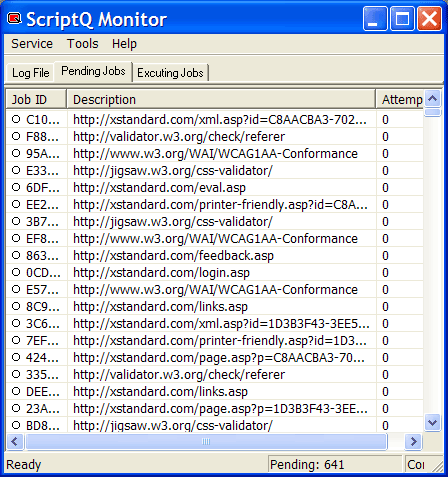Screen dimensions: 448x477
Task: Click the Ready status bar text
Action: [24, 464]
